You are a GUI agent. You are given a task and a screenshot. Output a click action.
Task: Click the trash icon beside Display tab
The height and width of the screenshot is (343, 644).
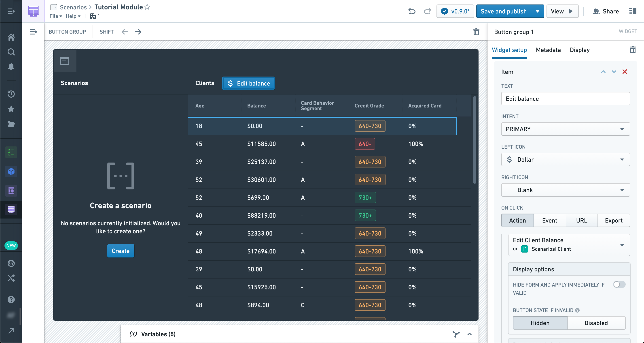(633, 50)
